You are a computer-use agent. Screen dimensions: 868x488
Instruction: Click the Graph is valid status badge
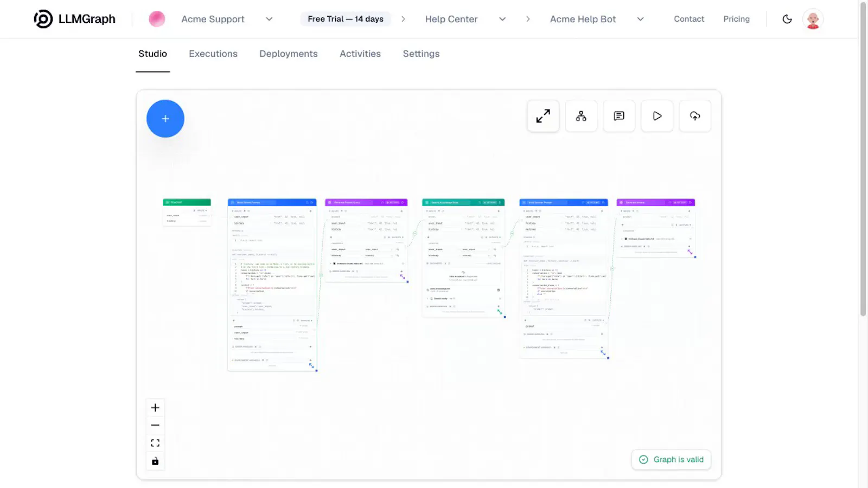pyautogui.click(x=671, y=459)
